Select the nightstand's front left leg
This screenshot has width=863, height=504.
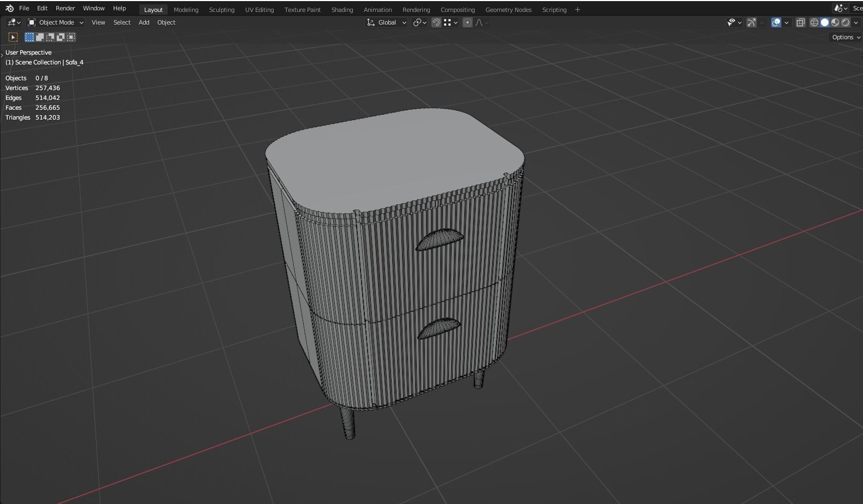coord(348,422)
